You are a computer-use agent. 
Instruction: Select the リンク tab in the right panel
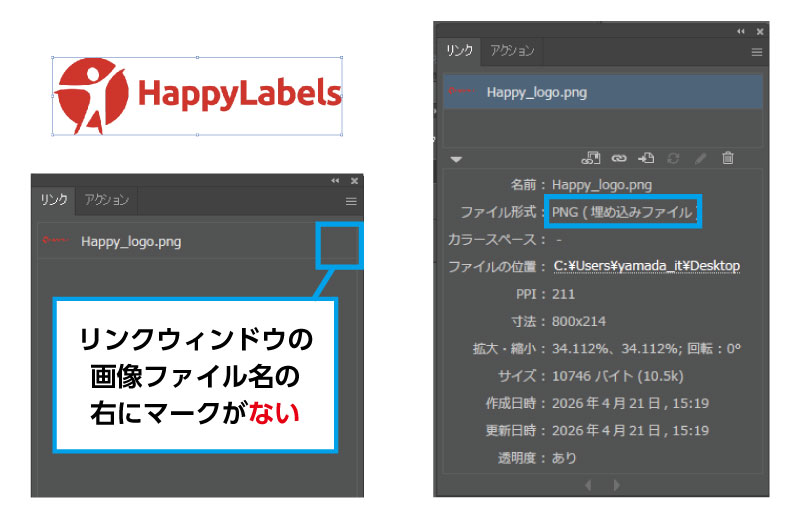tap(460, 51)
